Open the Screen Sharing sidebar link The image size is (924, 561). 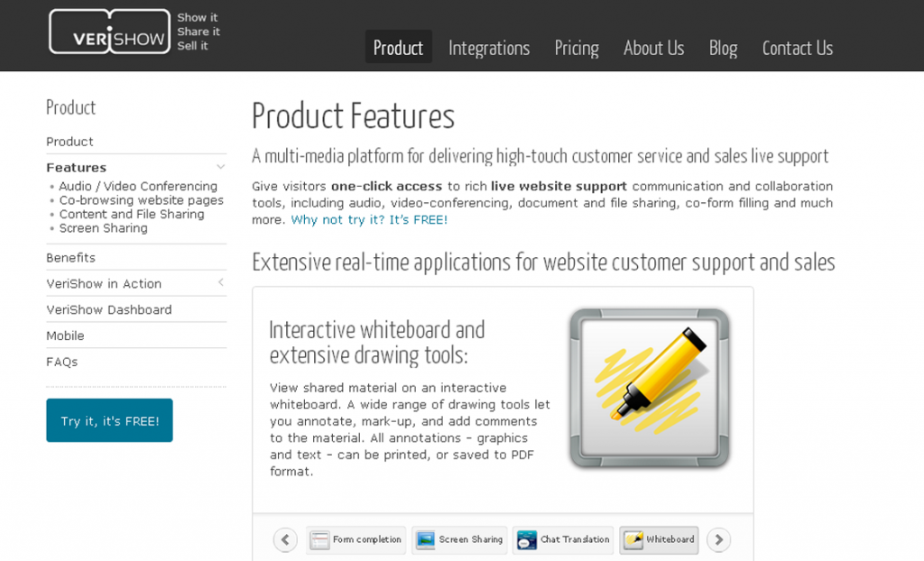pyautogui.click(x=103, y=228)
